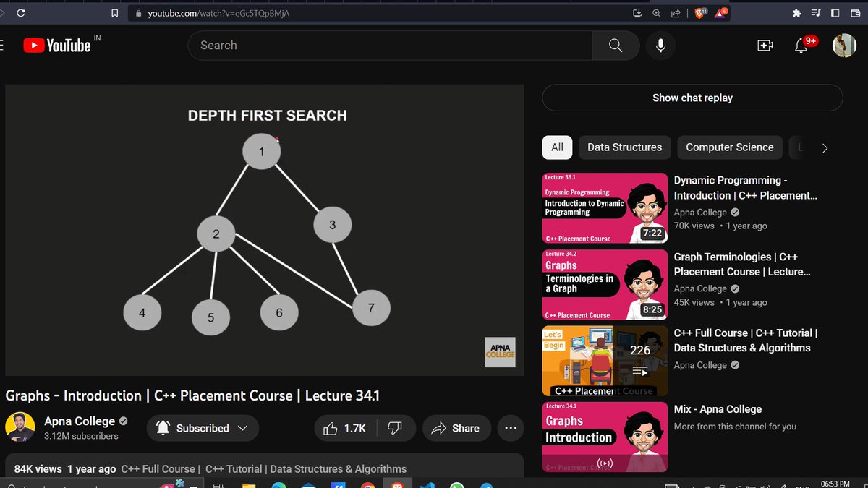Click the Apna College channel avatar

(20, 427)
